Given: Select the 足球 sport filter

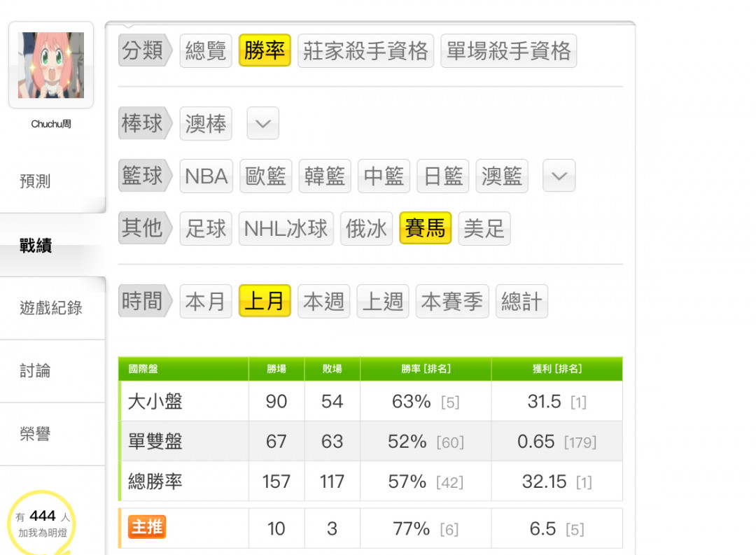Looking at the screenshot, I should 206,229.
